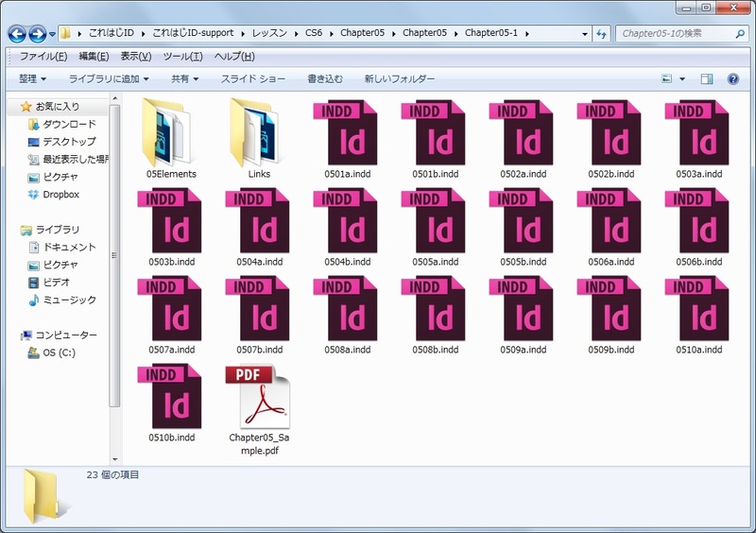Open the 整理 dropdown menu
756x533 pixels.
(32, 78)
